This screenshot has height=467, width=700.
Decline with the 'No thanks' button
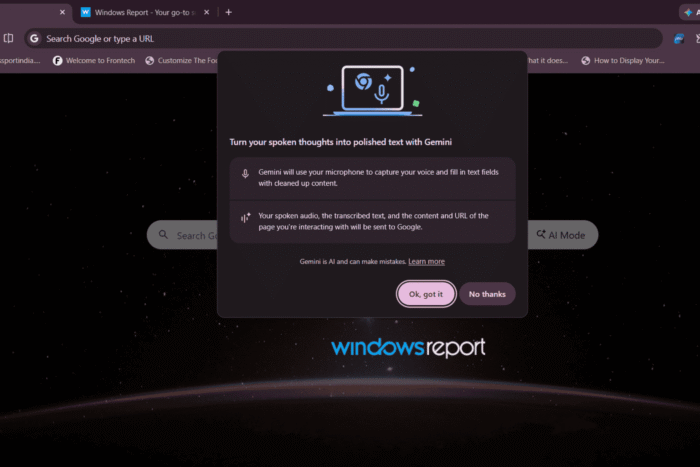click(487, 294)
